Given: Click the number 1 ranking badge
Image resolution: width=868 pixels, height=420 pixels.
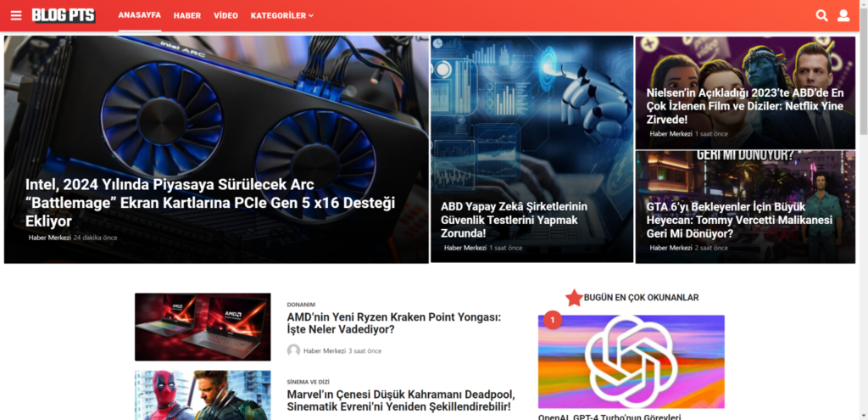Looking at the screenshot, I should 553,320.
